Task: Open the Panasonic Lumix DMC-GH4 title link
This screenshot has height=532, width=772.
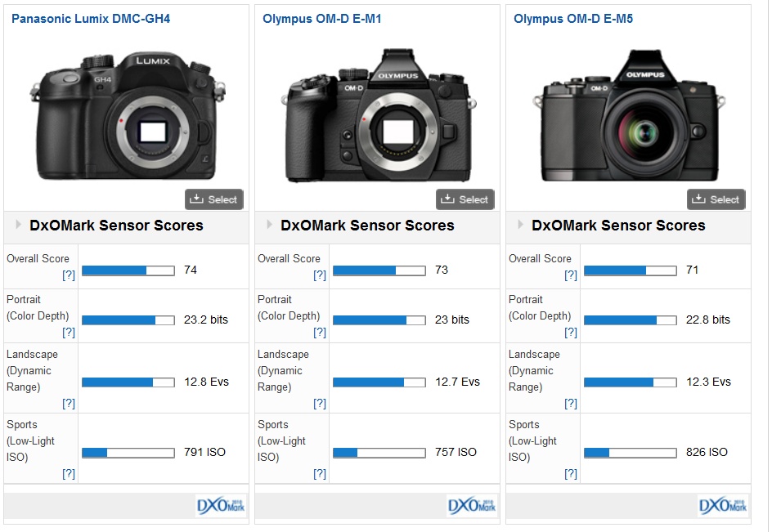Action: tap(91, 19)
